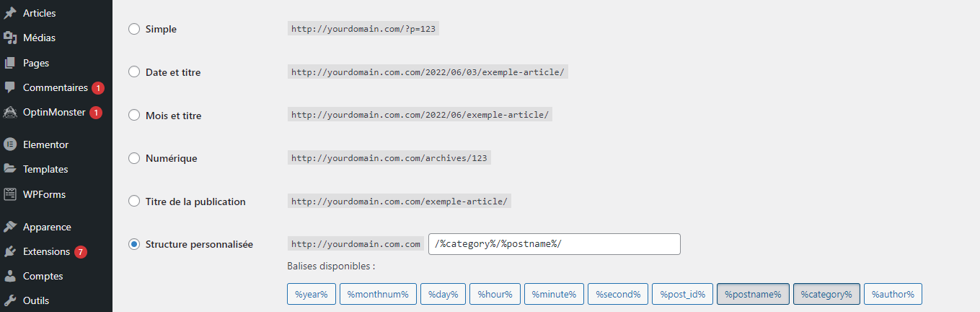Toggle the %postname% tag button
This screenshot has width=980, height=312.
click(x=753, y=294)
